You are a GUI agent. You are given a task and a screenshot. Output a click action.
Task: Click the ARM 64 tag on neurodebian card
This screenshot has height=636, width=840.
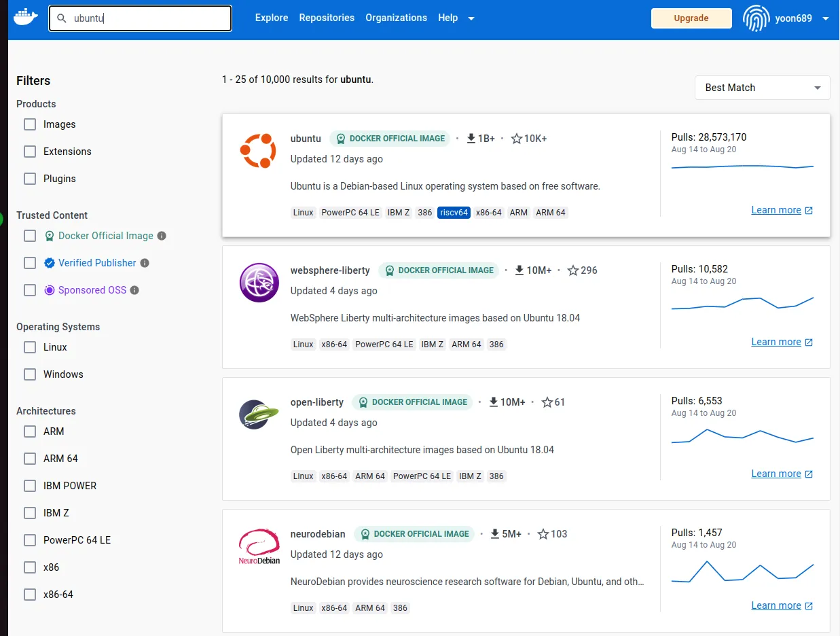370,608
